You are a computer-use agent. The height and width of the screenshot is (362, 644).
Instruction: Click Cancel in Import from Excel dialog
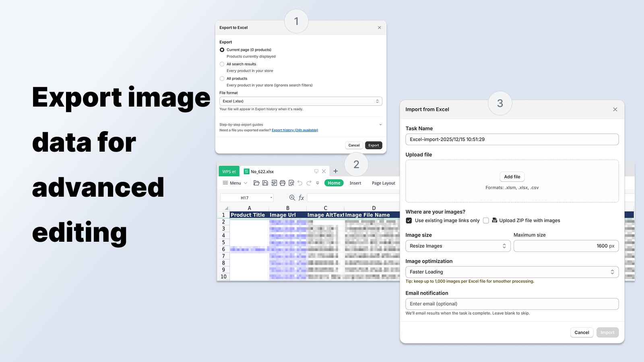[582, 333]
